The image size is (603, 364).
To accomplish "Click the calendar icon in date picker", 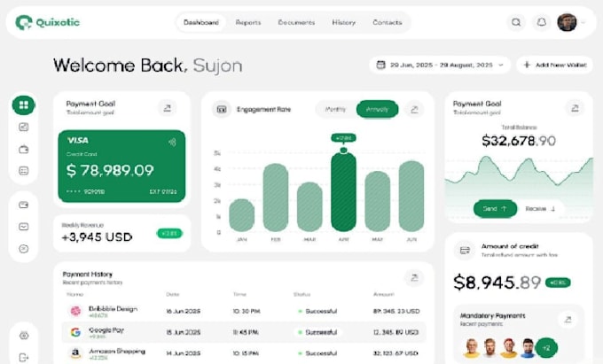I will (x=380, y=65).
